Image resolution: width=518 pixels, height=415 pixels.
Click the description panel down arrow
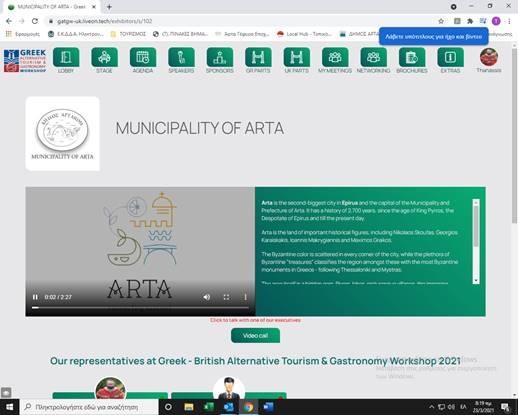(476, 280)
